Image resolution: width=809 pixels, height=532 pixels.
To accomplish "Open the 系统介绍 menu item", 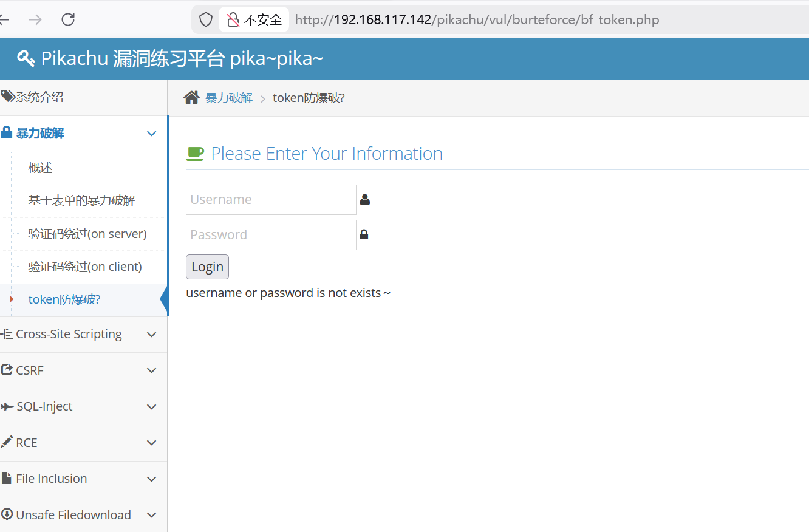I will pos(83,97).
